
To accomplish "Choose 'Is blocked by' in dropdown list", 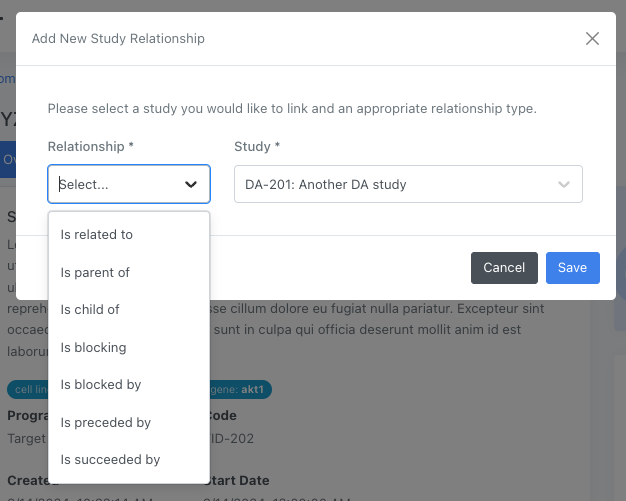I will 101,385.
